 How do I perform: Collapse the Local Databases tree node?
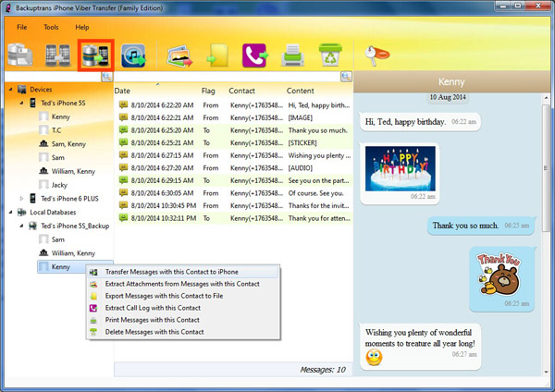pyautogui.click(x=10, y=212)
